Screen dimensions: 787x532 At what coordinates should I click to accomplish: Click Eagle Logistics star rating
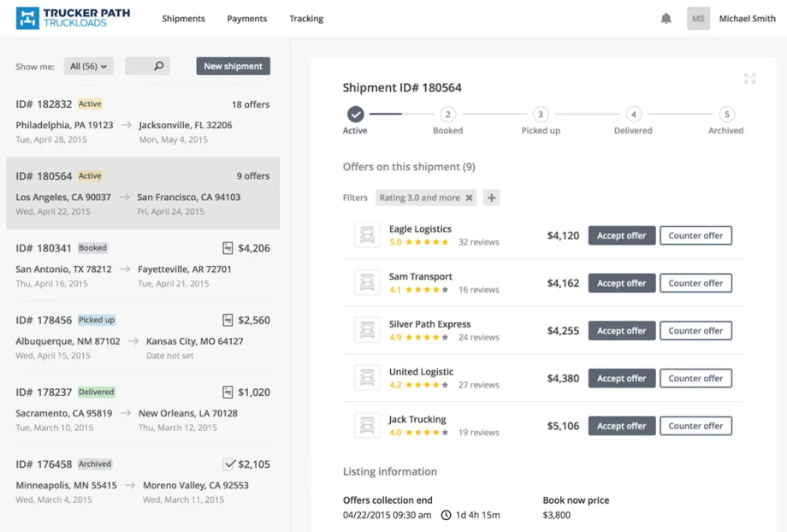427,242
